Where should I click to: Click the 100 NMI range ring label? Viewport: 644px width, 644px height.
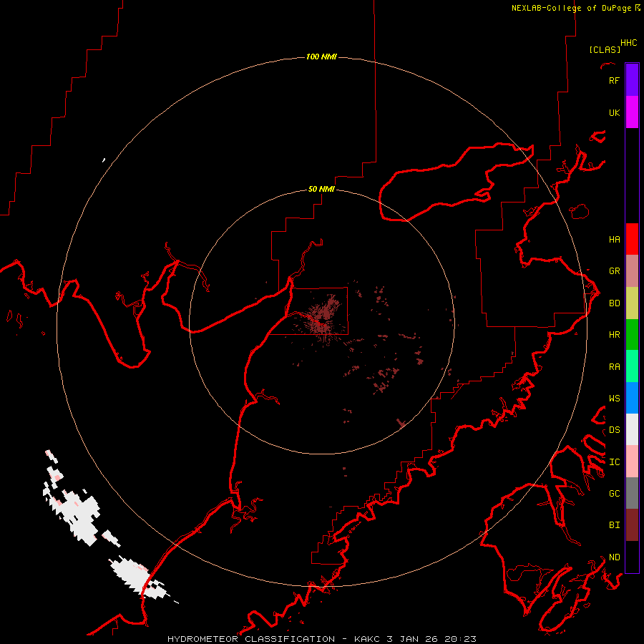(321, 57)
